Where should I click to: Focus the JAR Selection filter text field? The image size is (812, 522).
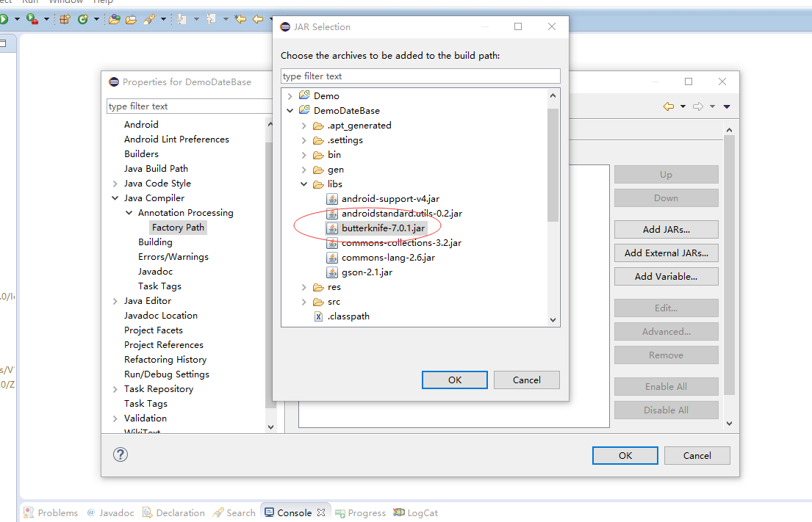point(420,76)
